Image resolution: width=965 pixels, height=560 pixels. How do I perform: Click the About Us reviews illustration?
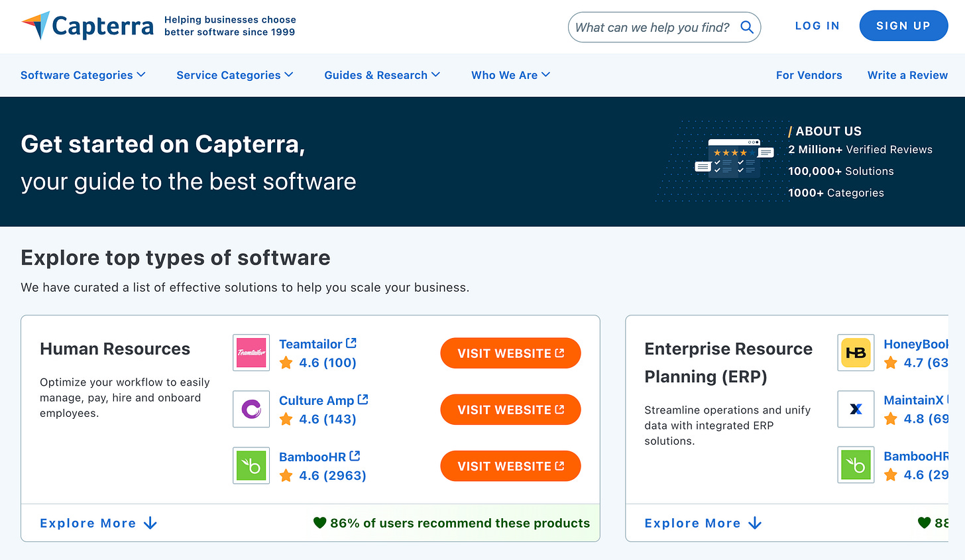pos(734,158)
